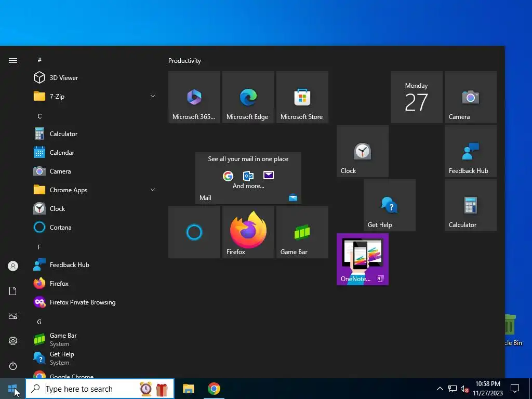This screenshot has width=532, height=399.
Task: Launch Firefox from the app list
Action: (95, 284)
